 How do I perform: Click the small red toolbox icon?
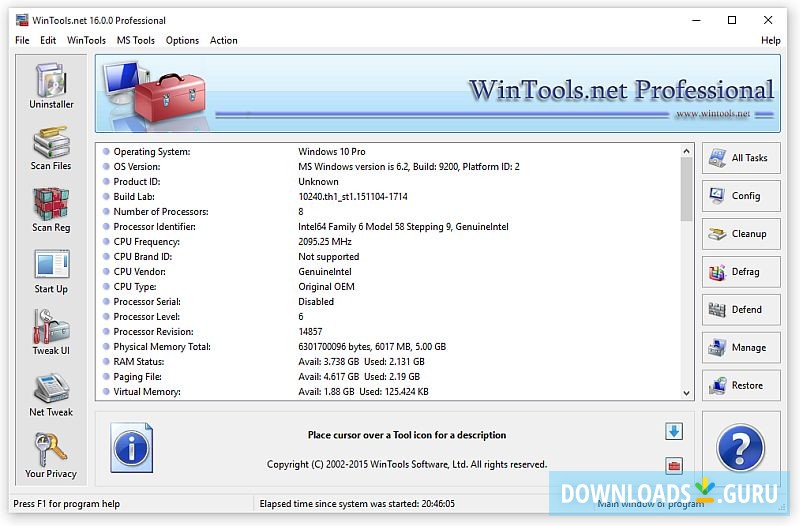(674, 465)
